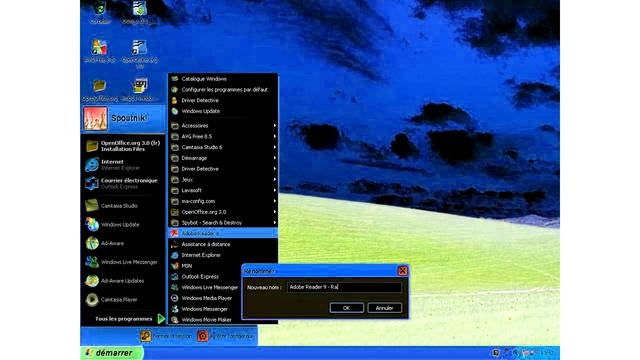Expand the Lavasoft submenu arrow
The height and width of the screenshot is (360, 640).
(275, 190)
